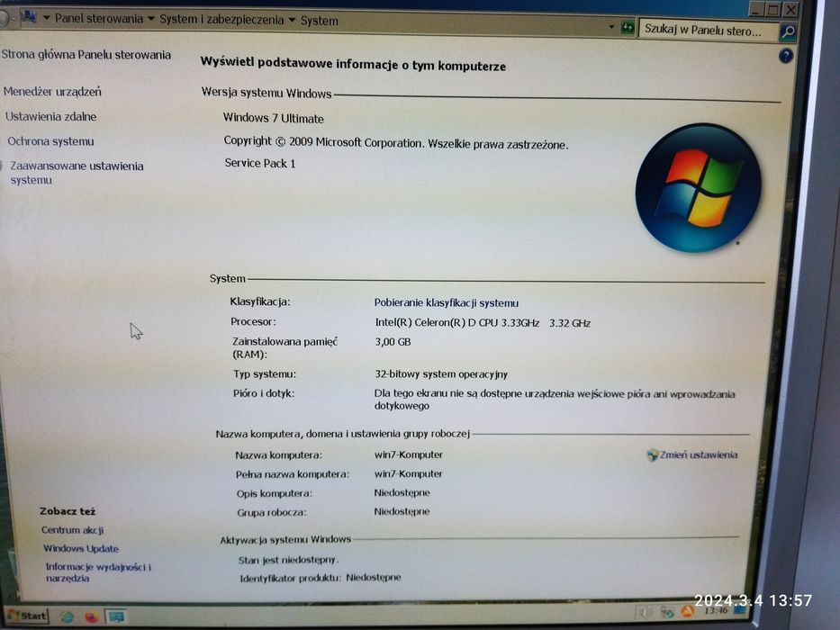
Task: Click the 32-bitowy system operacyjny text
Action: [441, 373]
